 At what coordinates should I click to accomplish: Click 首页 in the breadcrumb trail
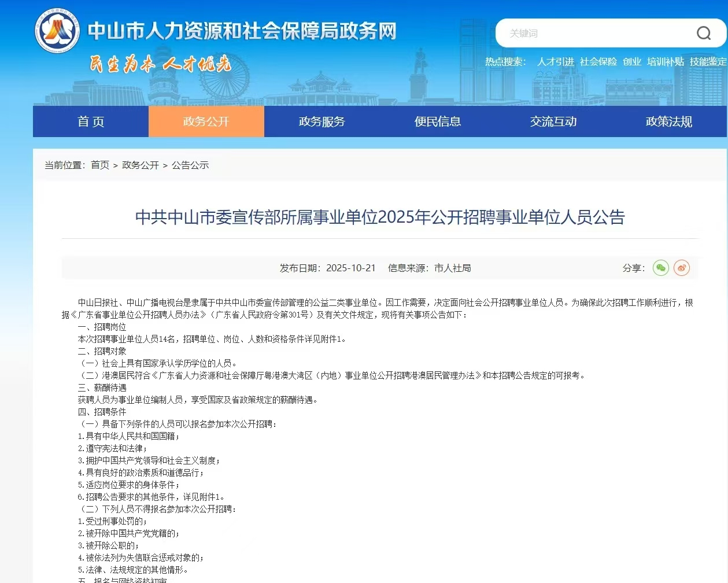(x=100, y=165)
